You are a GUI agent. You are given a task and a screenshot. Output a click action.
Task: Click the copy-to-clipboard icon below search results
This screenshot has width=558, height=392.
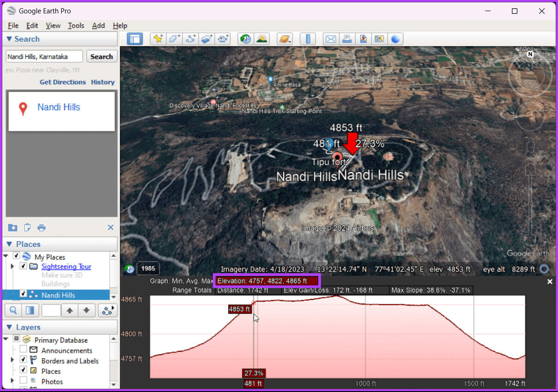click(x=27, y=227)
